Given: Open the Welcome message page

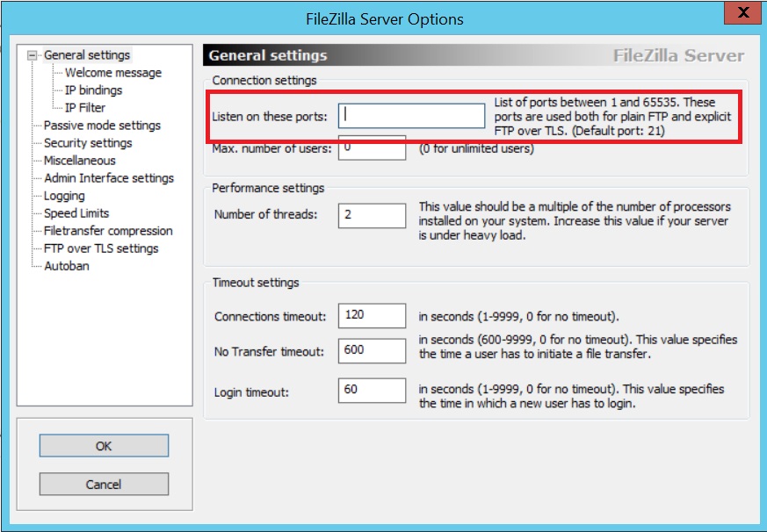Looking at the screenshot, I should pos(113,72).
